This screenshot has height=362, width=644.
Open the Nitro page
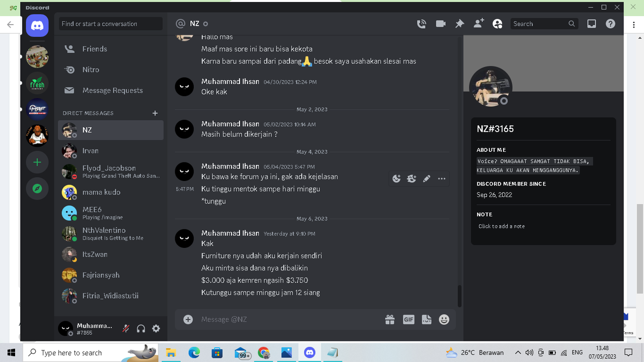[111, 70]
